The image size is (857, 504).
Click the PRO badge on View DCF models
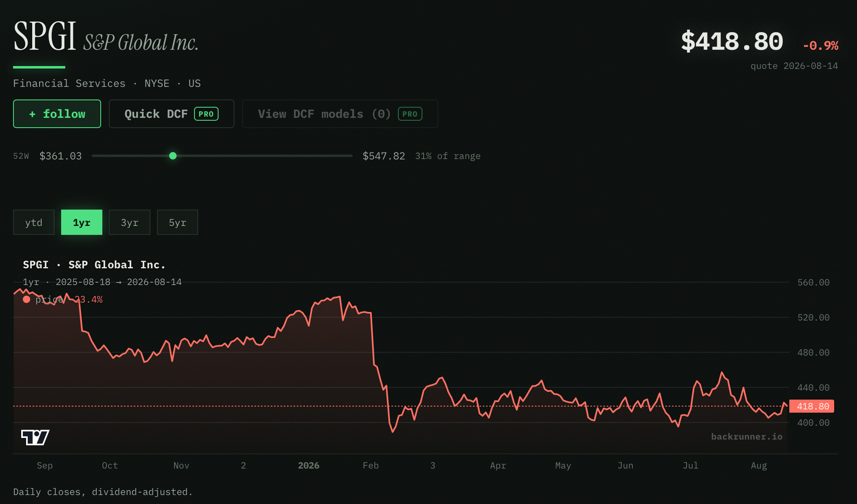pos(410,114)
